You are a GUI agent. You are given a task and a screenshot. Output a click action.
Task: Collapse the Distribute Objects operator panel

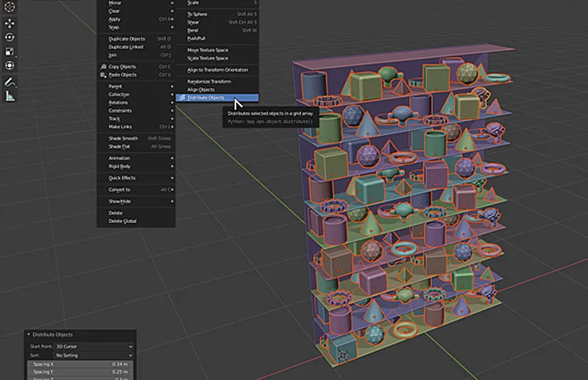(28, 334)
